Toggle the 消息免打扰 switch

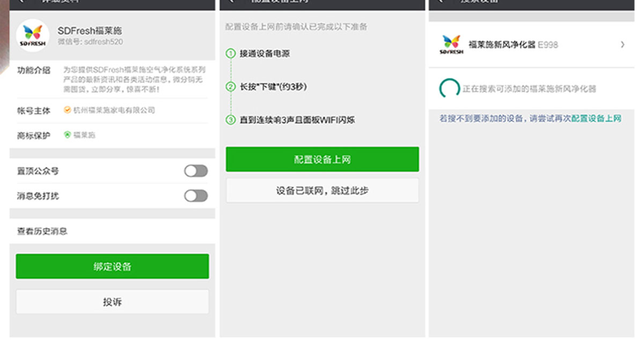(195, 196)
